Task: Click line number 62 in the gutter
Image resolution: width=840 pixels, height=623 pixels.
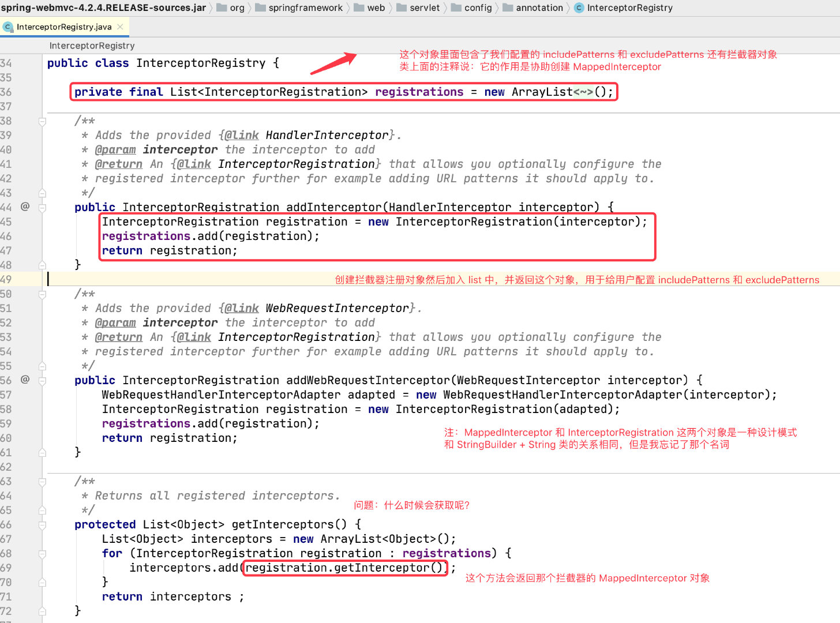Action: [6, 467]
